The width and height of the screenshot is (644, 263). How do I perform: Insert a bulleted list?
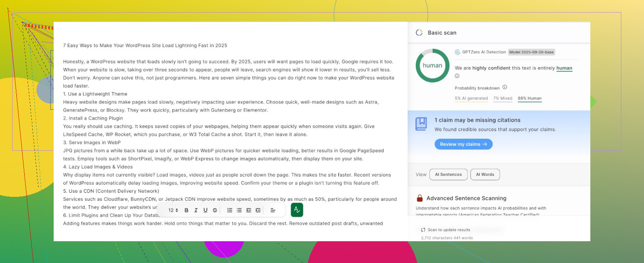click(239, 210)
